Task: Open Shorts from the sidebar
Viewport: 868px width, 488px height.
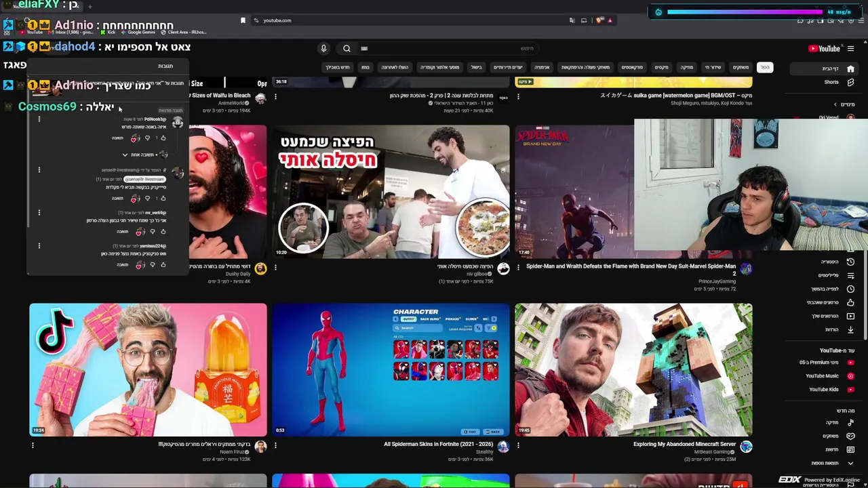Action: tap(850, 82)
